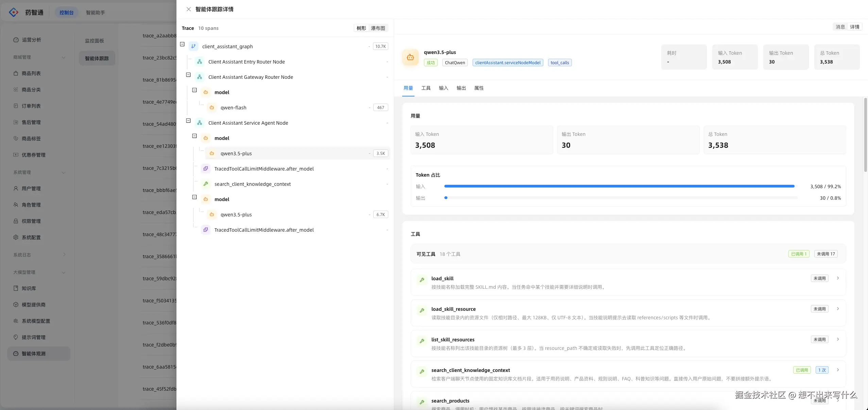Screen dimensions: 868x410
Task: Filter tools by 已调用 1 badge
Action: tap(799, 254)
